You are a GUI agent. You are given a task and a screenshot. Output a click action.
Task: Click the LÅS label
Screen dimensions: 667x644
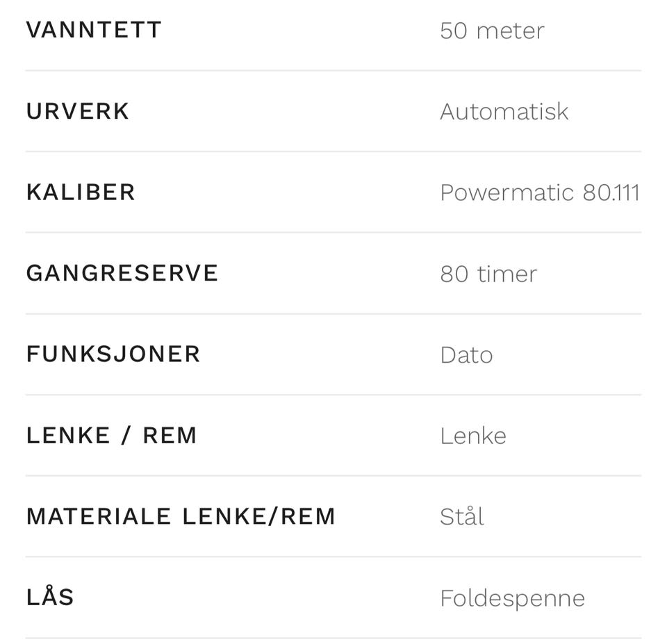(x=50, y=596)
